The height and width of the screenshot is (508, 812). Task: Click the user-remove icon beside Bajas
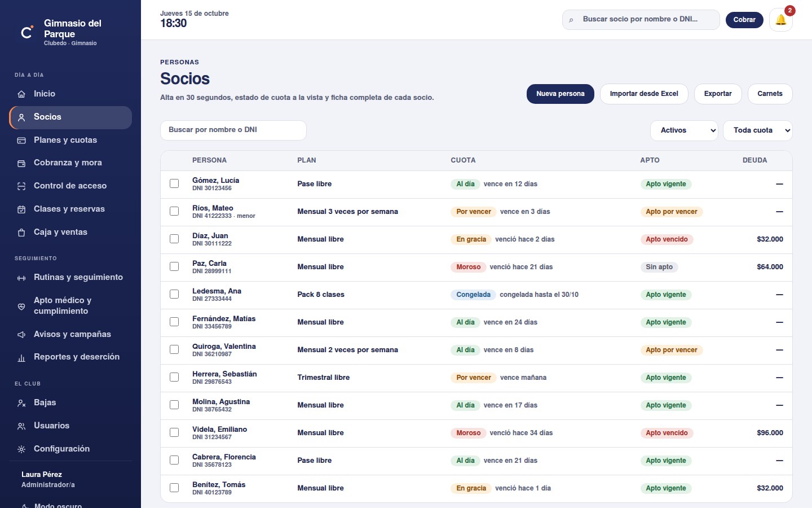[21, 403]
